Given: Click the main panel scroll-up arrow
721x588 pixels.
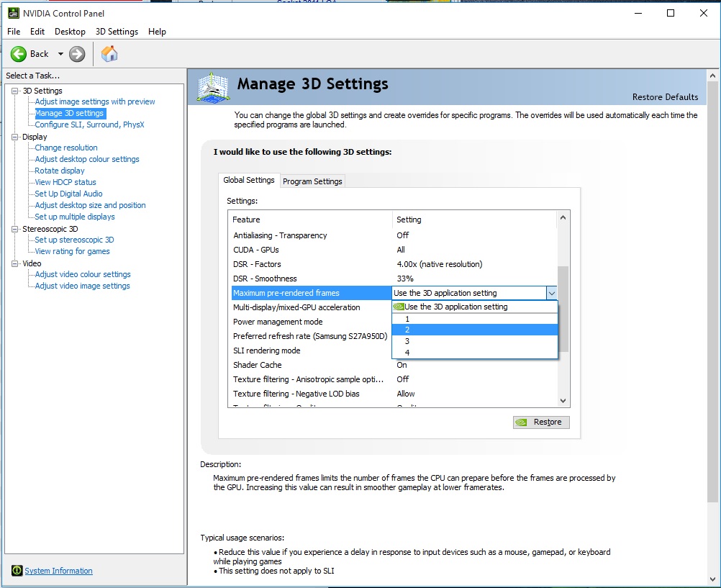Looking at the screenshot, I should [712, 76].
